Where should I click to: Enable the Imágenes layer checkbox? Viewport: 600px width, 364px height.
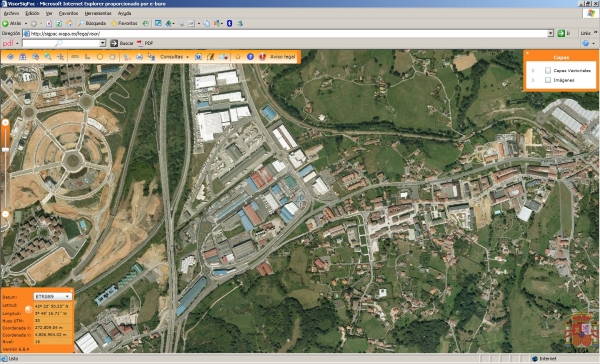click(548, 80)
